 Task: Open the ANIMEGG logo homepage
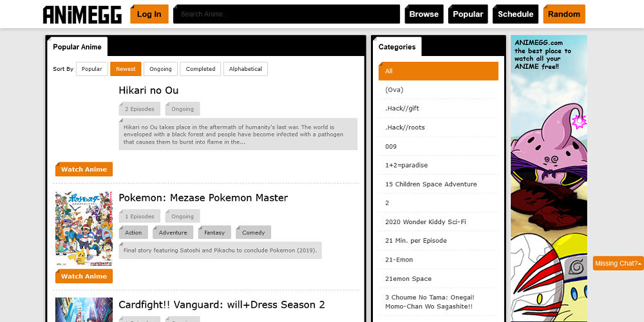coord(82,14)
